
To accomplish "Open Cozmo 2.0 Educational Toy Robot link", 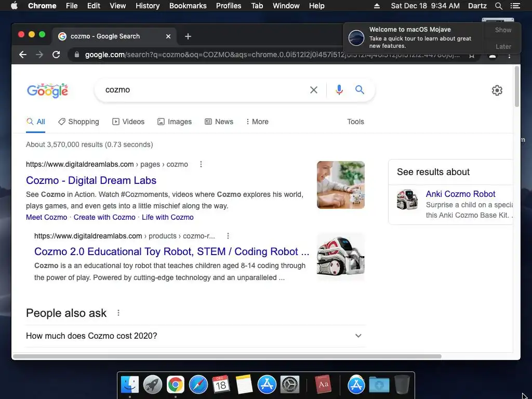I will pos(171,251).
